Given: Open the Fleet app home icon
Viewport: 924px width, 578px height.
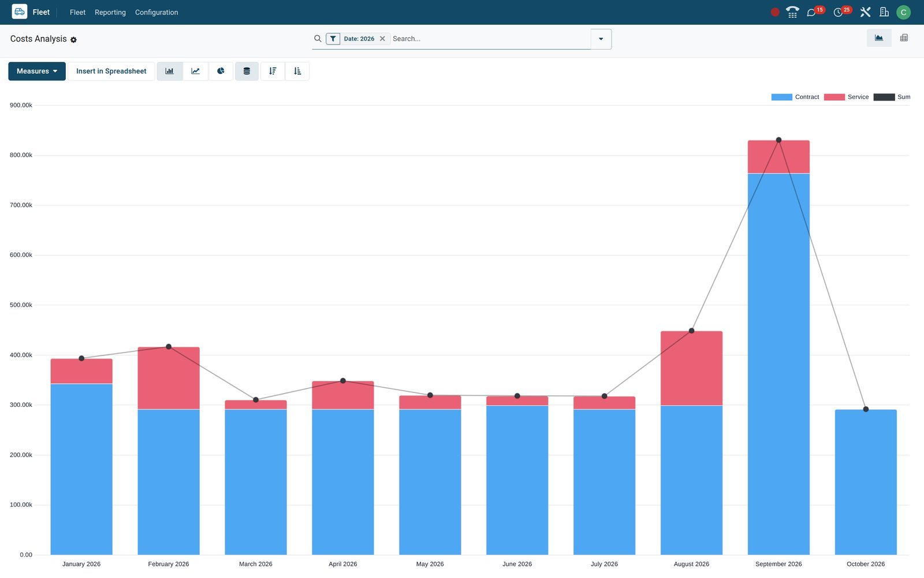Looking at the screenshot, I should point(20,12).
